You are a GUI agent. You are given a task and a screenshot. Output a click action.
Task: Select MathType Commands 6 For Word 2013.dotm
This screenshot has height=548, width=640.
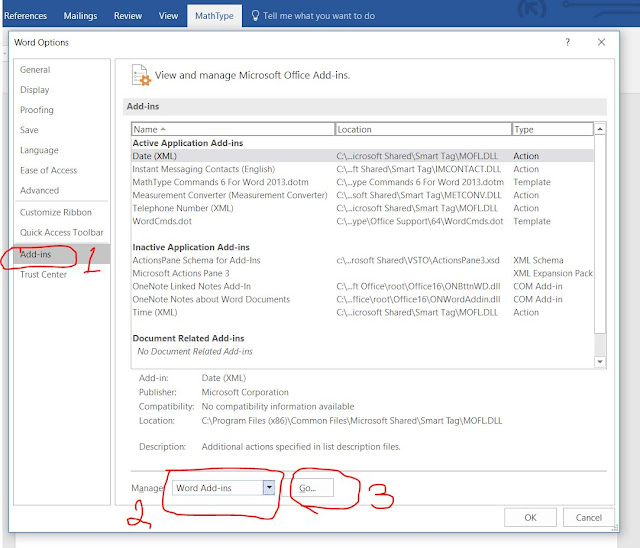(362, 182)
